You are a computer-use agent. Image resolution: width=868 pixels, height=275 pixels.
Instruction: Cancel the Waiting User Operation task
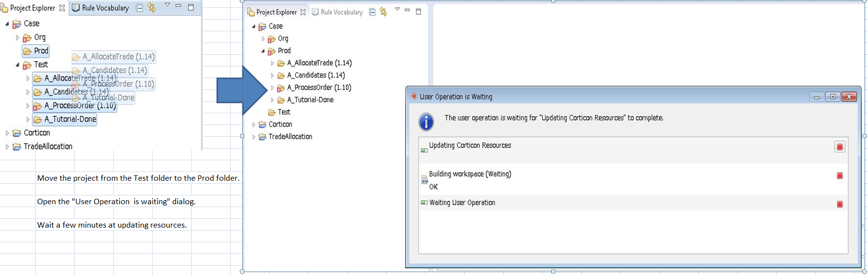point(840,204)
